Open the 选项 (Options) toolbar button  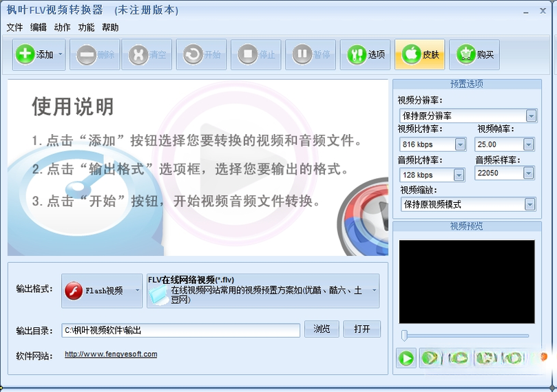(365, 54)
